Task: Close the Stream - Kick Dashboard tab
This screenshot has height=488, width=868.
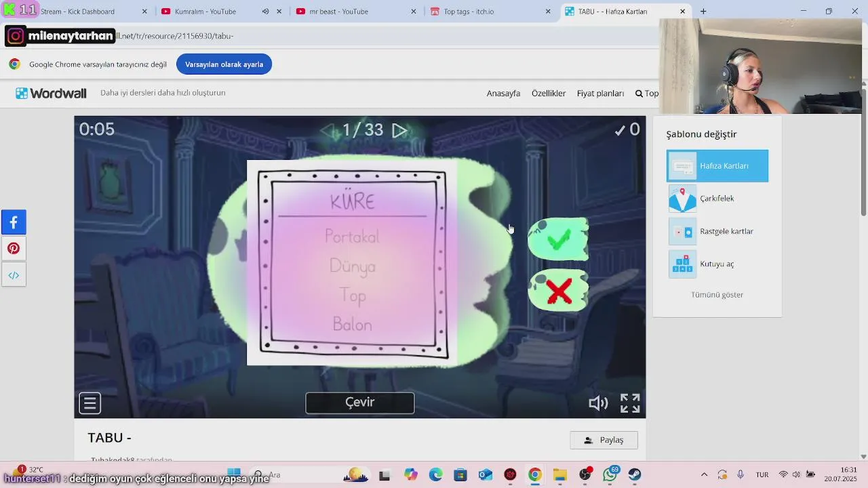Action: pos(144,12)
